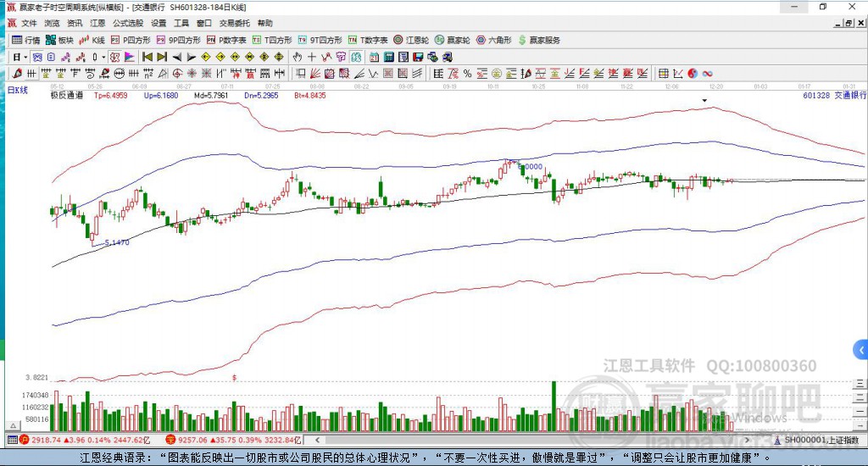The image size is (868, 466).
Task: Click the red-blue infinity icon
Action: pos(708,73)
